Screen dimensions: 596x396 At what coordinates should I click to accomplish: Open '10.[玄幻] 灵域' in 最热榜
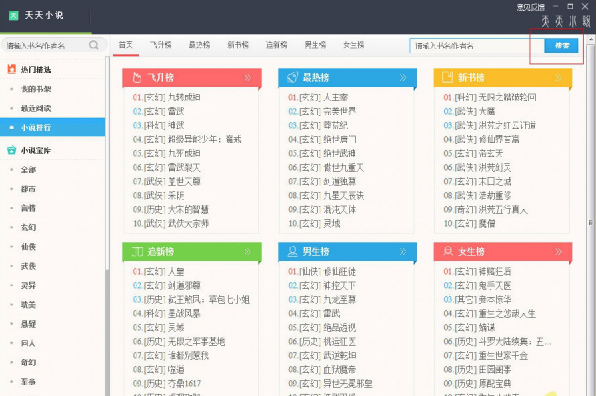[314, 223]
